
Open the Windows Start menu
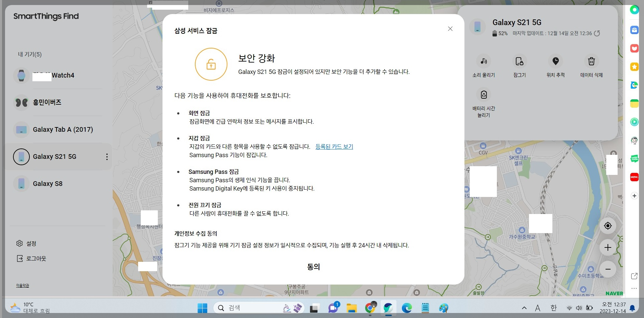[202, 308]
